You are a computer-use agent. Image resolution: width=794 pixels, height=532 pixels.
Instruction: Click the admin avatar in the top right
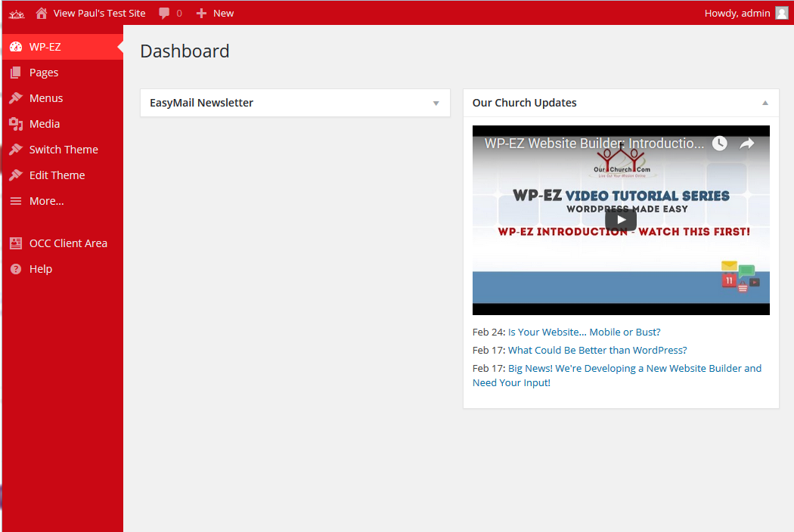click(782, 13)
